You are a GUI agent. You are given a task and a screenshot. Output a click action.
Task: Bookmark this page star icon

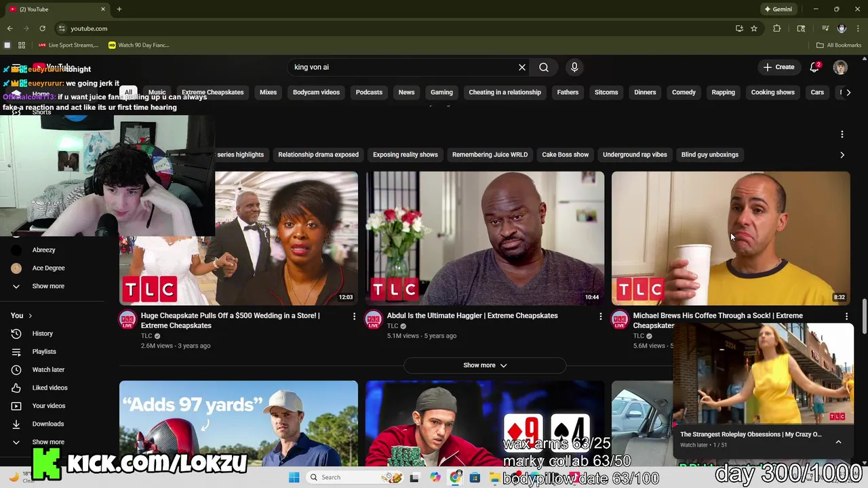[753, 28]
